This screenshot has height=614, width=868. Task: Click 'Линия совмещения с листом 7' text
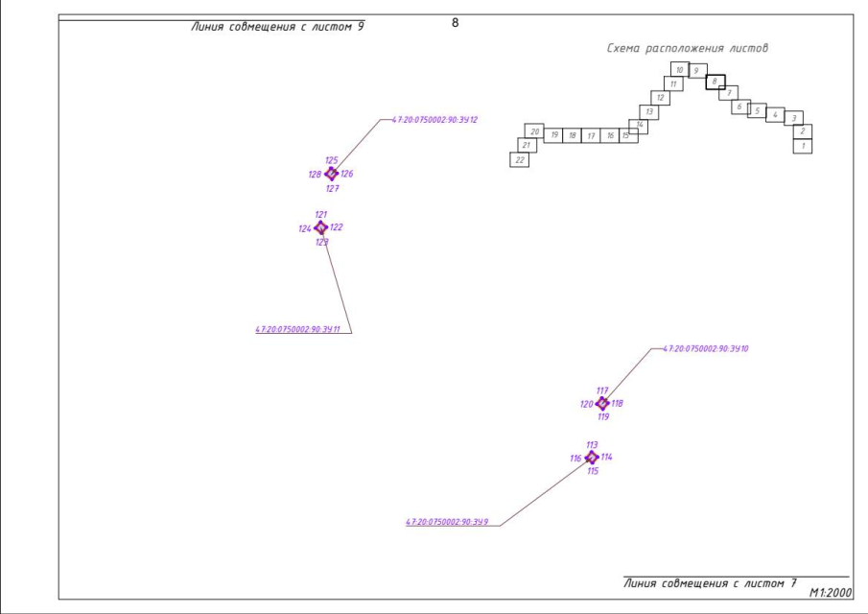click(x=710, y=583)
